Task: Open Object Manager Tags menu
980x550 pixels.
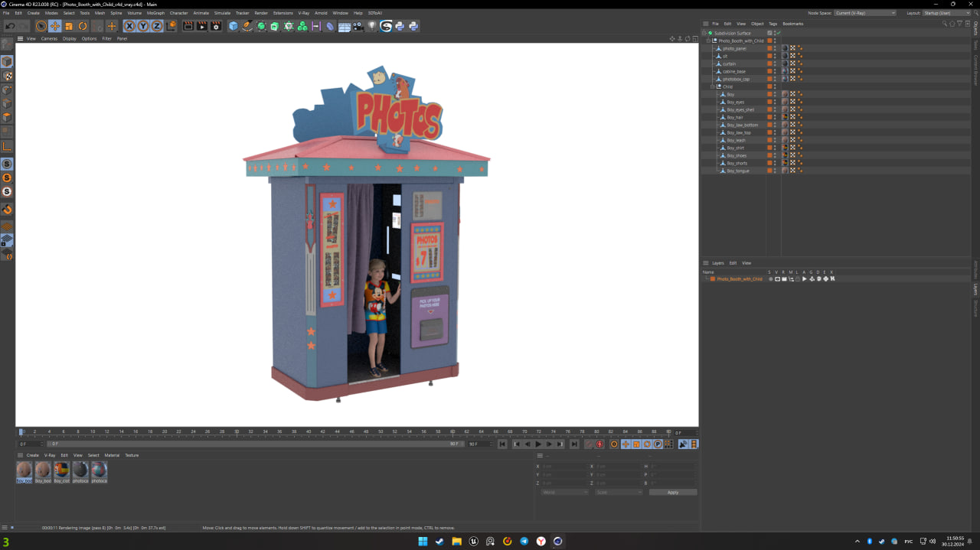Action: (773, 24)
